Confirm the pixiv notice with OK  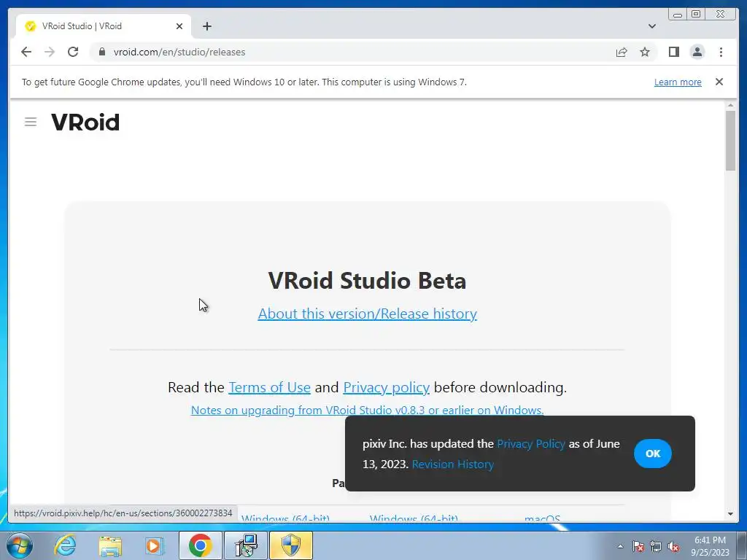(653, 454)
